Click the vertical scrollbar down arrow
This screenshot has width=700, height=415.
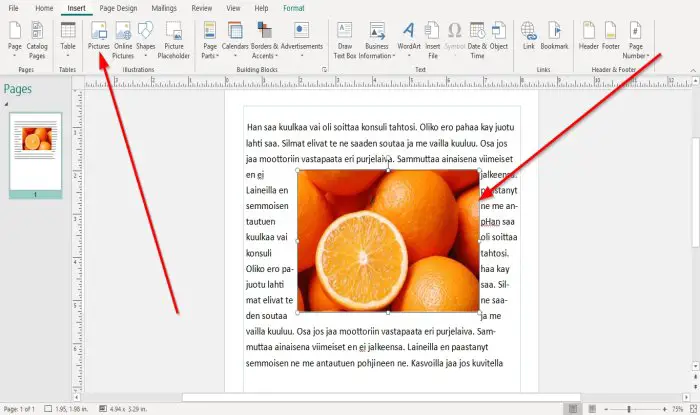point(696,366)
